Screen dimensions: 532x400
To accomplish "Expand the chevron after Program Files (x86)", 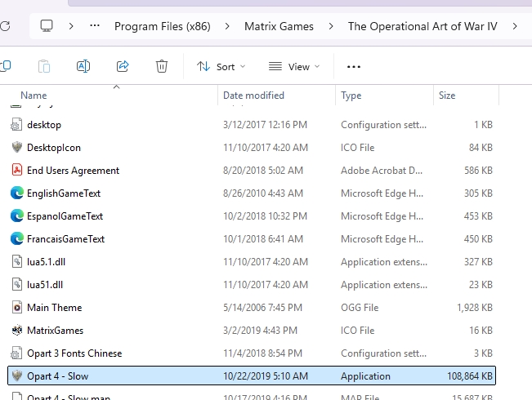I will (x=227, y=26).
